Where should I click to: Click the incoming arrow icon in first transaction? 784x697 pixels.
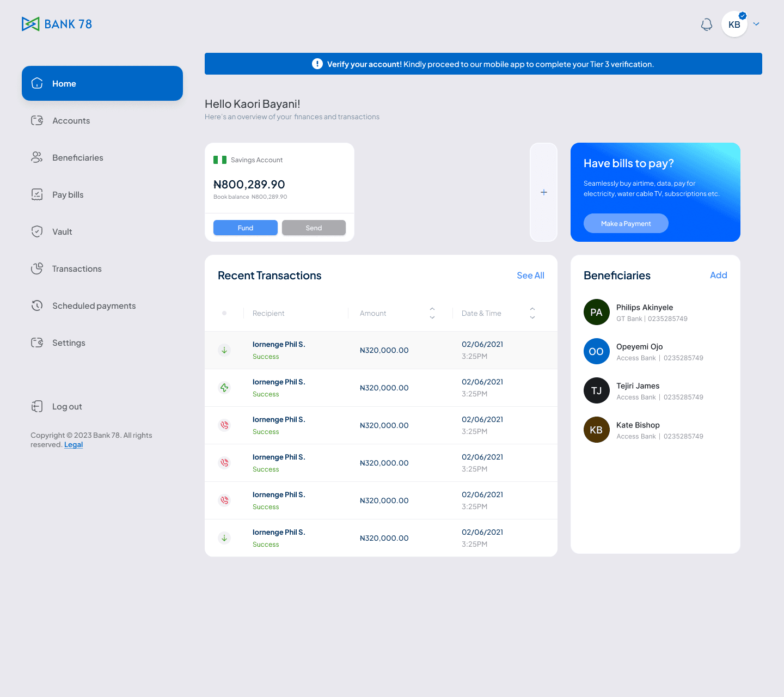(x=224, y=350)
